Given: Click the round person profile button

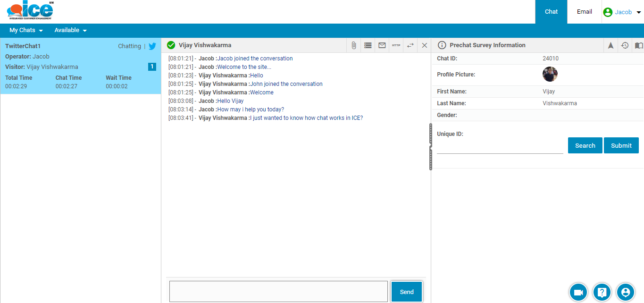Looking at the screenshot, I should [x=626, y=292].
